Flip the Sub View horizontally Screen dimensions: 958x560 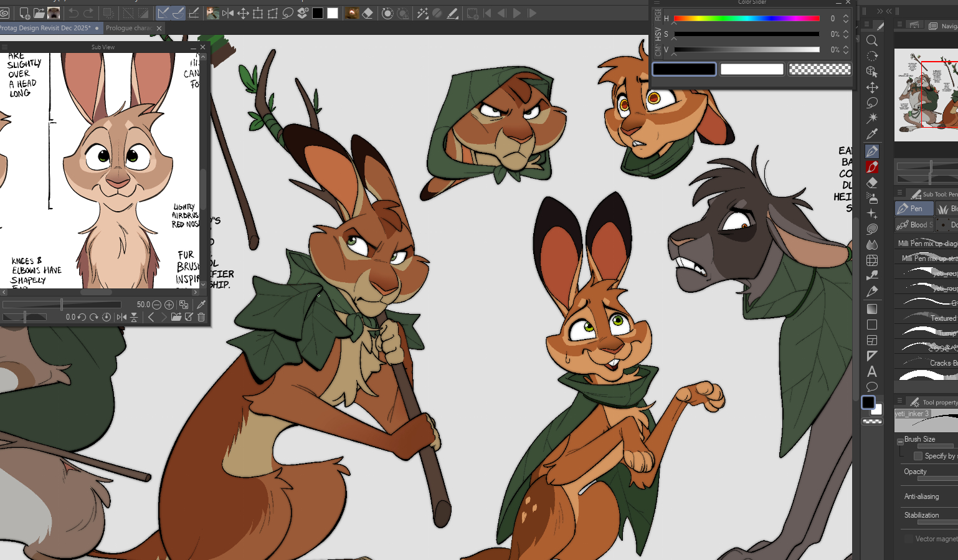coord(121,317)
